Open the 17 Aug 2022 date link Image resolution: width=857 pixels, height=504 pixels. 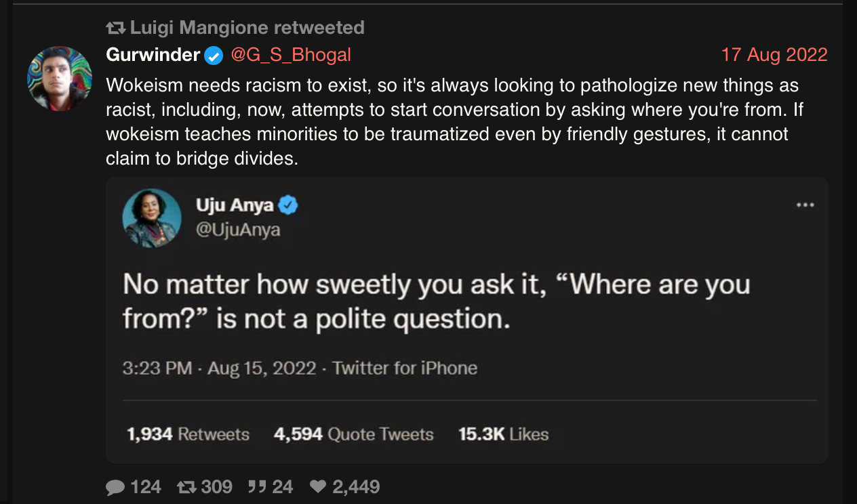(x=774, y=55)
